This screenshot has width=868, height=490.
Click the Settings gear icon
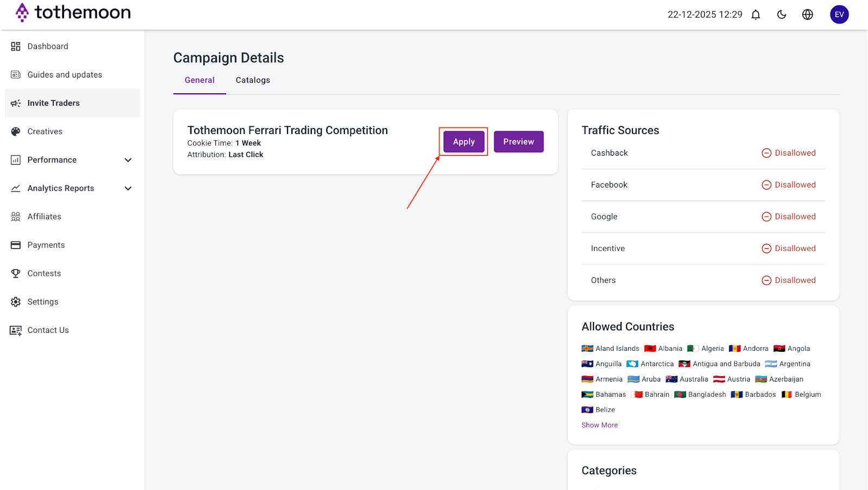(16, 302)
